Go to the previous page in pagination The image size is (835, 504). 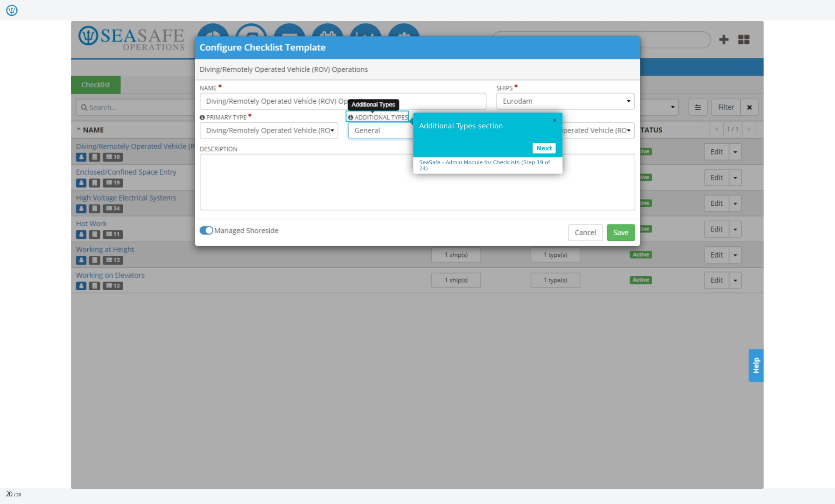(x=716, y=130)
